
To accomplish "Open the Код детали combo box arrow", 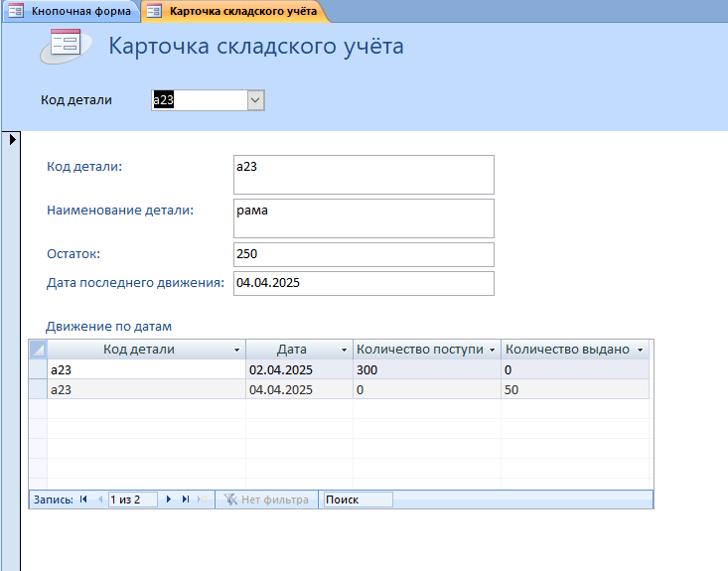I will [256, 100].
